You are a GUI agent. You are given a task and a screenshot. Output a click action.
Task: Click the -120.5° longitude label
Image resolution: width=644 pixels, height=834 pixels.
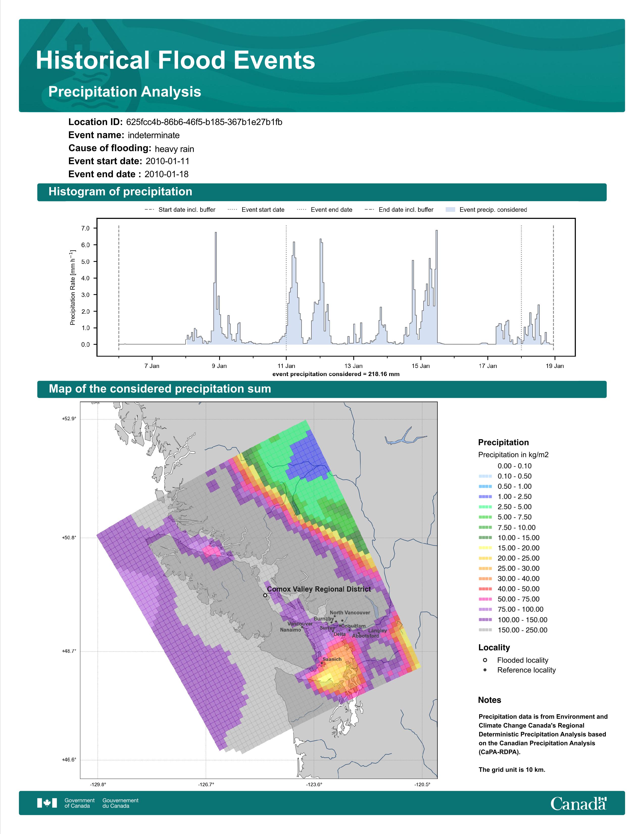[422, 785]
